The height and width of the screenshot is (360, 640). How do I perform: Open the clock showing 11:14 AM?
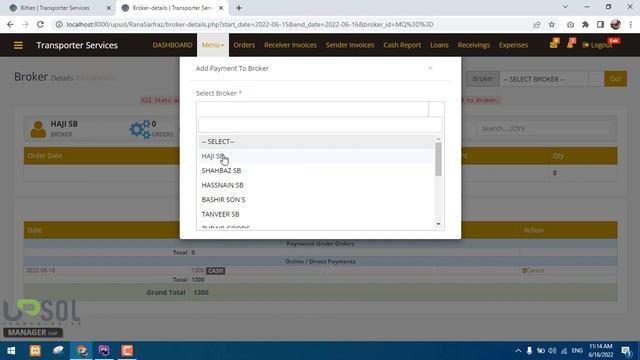[x=601, y=351]
